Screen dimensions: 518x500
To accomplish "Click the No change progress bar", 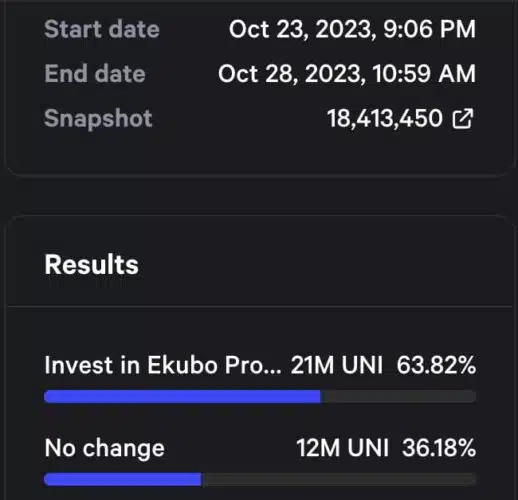I will tap(260, 479).
